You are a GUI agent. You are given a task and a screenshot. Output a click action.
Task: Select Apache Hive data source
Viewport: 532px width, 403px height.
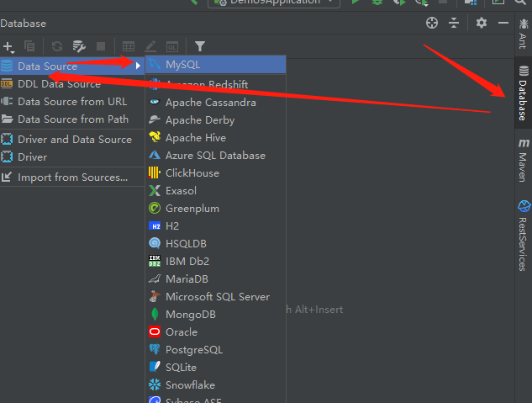coord(216,137)
